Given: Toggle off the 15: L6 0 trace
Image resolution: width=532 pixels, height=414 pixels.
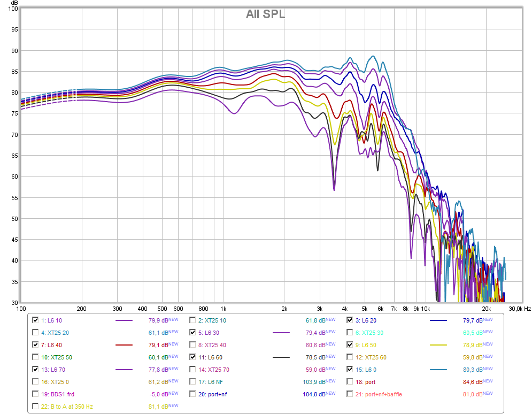Looking at the screenshot, I should [x=350, y=369].
